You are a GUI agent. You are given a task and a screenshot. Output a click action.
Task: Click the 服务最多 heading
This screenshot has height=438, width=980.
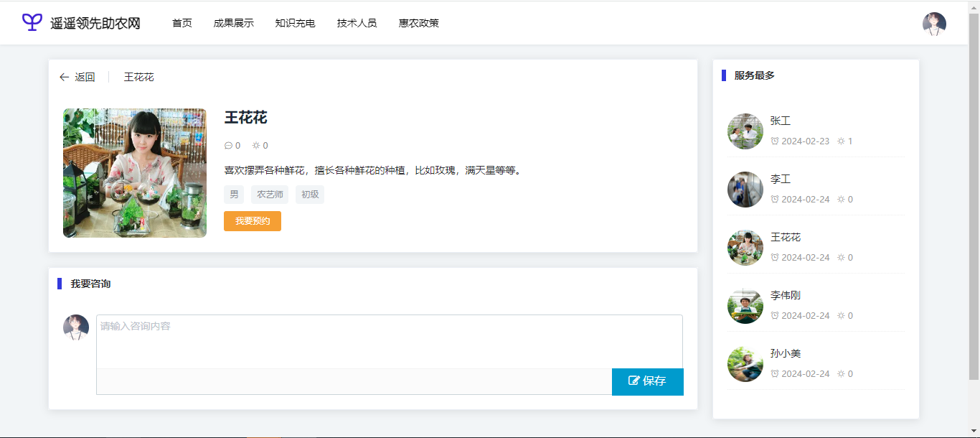pos(755,75)
